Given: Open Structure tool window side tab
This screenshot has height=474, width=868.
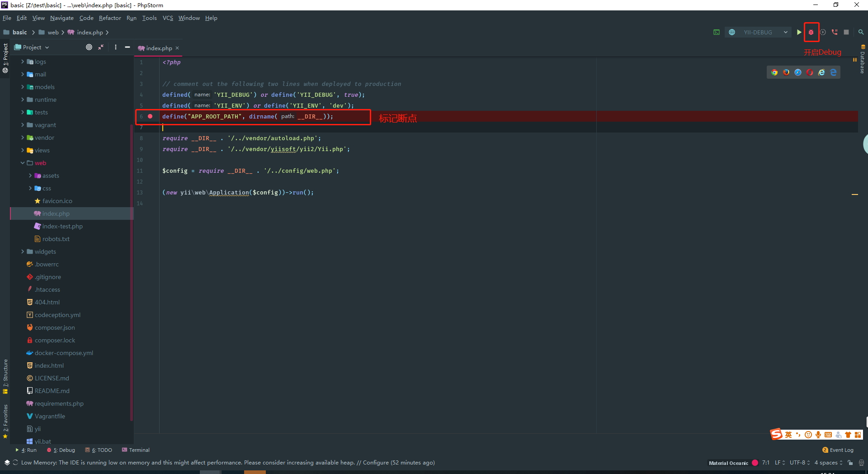Looking at the screenshot, I should [5, 376].
